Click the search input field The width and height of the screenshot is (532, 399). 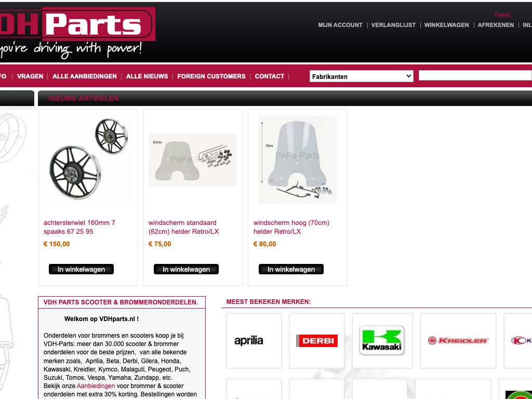(x=475, y=76)
